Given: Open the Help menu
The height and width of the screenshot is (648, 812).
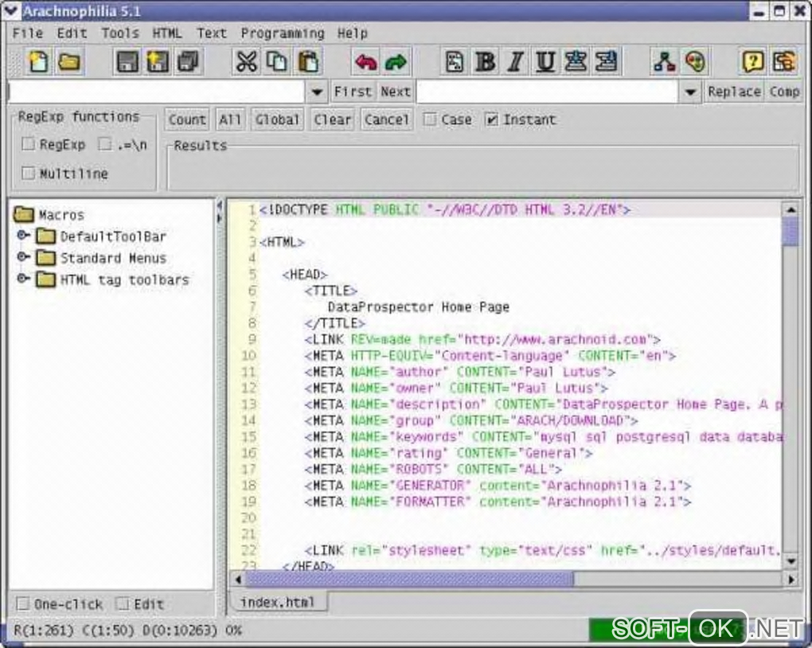Looking at the screenshot, I should tap(353, 33).
